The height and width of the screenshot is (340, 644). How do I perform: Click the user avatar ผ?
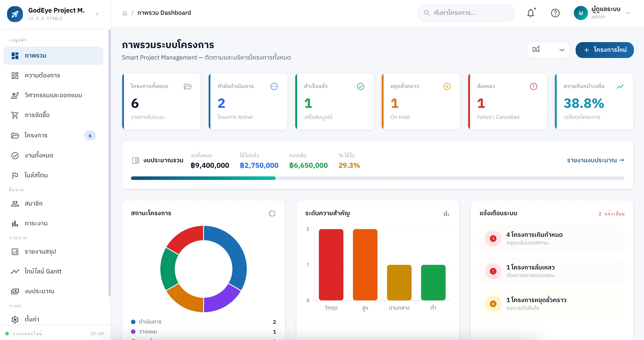581,13
